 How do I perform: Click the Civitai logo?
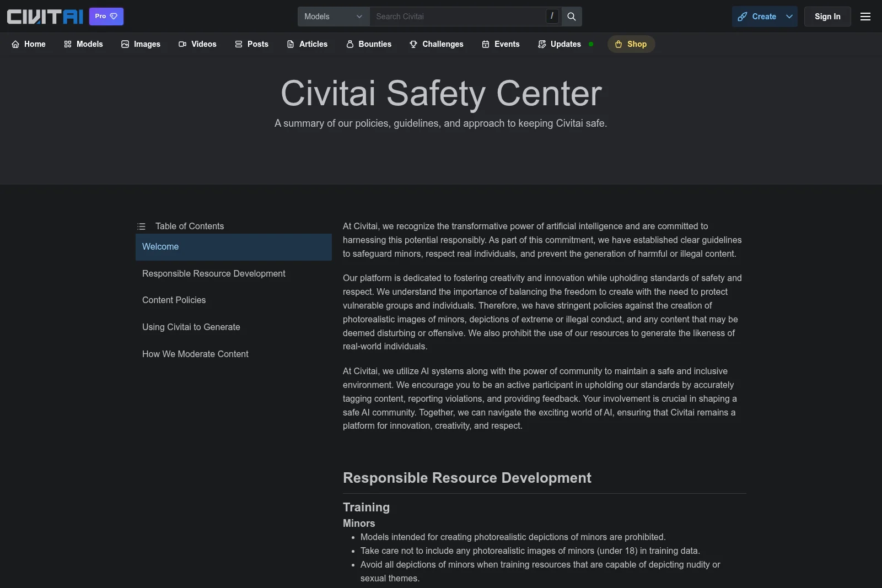44,16
